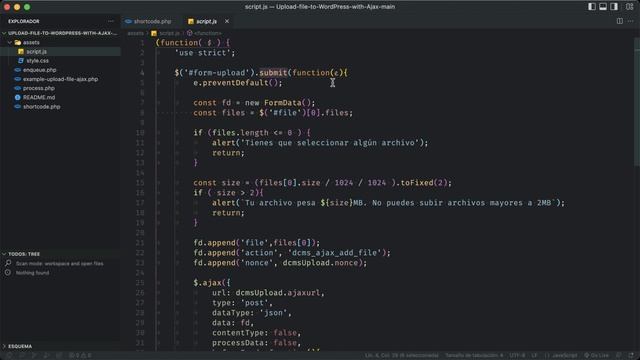Collapse the UPLOAD-FILE-TO-WORDPRESS-WITH-AJAX root folder
640x360 pixels.
[x=60, y=33]
